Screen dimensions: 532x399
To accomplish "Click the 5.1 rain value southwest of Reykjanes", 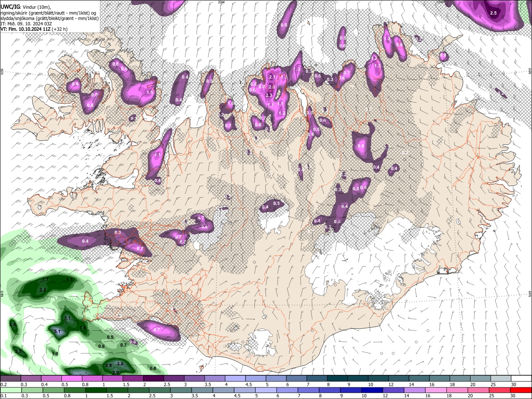I will click(58, 331).
